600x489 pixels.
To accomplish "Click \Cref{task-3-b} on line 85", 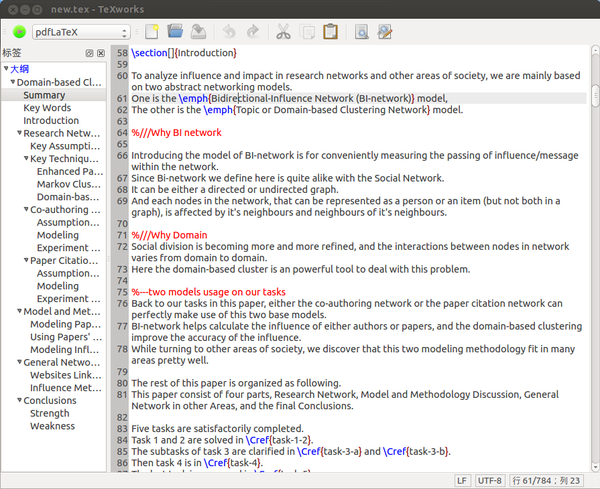I will click(x=416, y=452).
